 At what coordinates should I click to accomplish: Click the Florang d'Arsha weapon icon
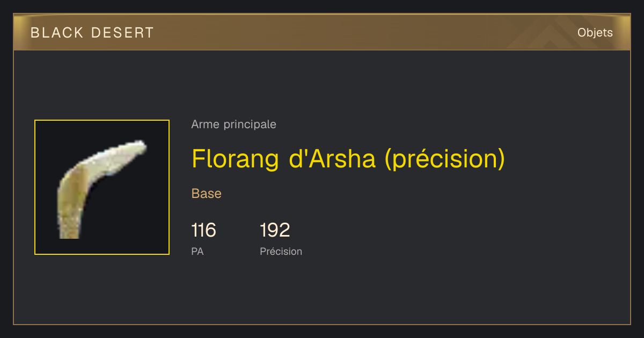click(x=102, y=187)
